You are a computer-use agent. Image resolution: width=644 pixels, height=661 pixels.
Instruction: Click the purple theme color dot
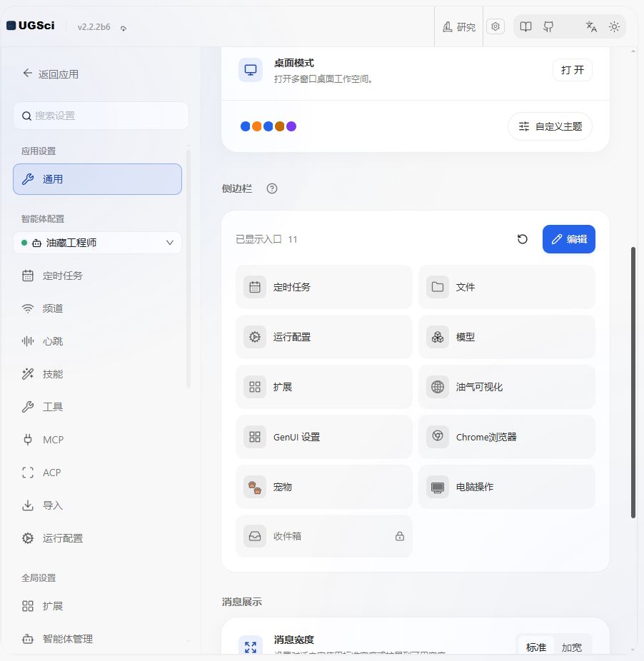pyautogui.click(x=291, y=126)
